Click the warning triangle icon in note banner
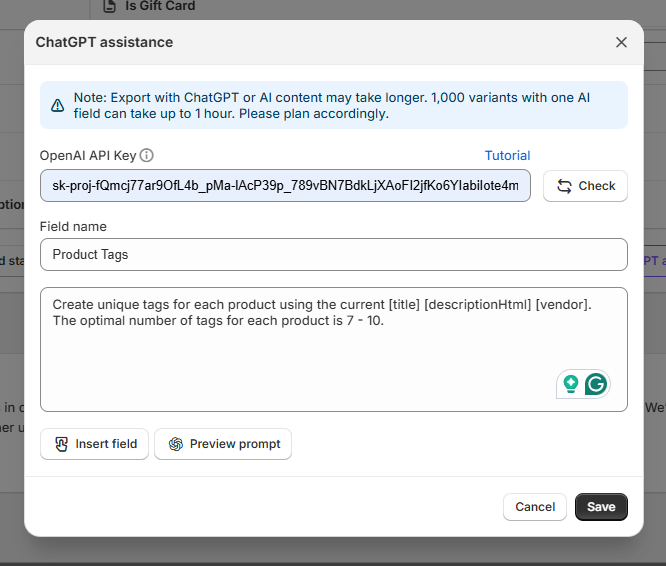The image size is (666, 566). click(57, 105)
